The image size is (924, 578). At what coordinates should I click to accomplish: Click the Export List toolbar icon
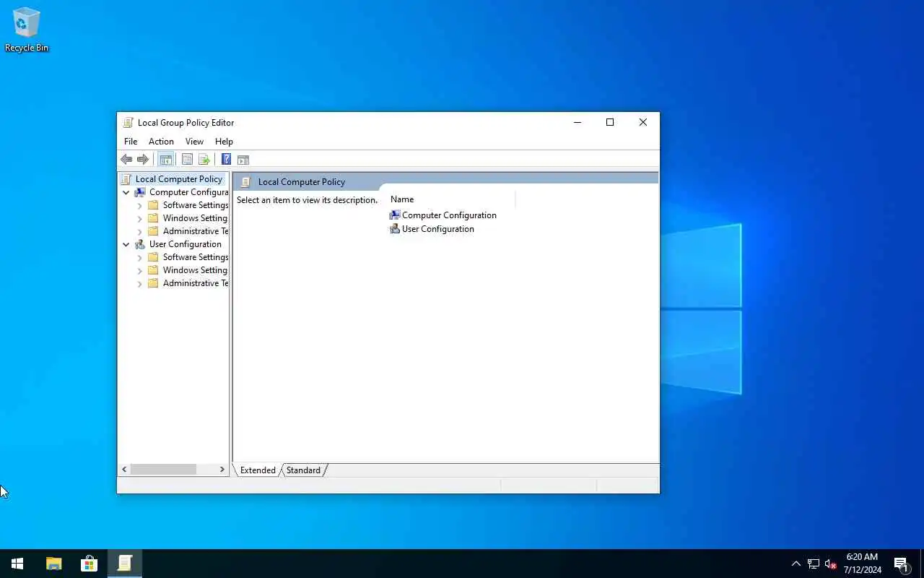(x=204, y=160)
